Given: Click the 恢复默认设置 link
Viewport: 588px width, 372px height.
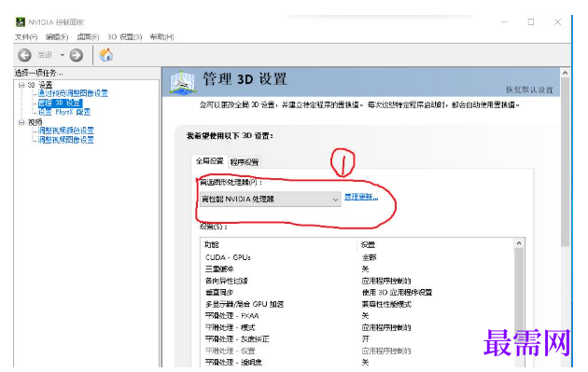Looking at the screenshot, I should pos(529,90).
